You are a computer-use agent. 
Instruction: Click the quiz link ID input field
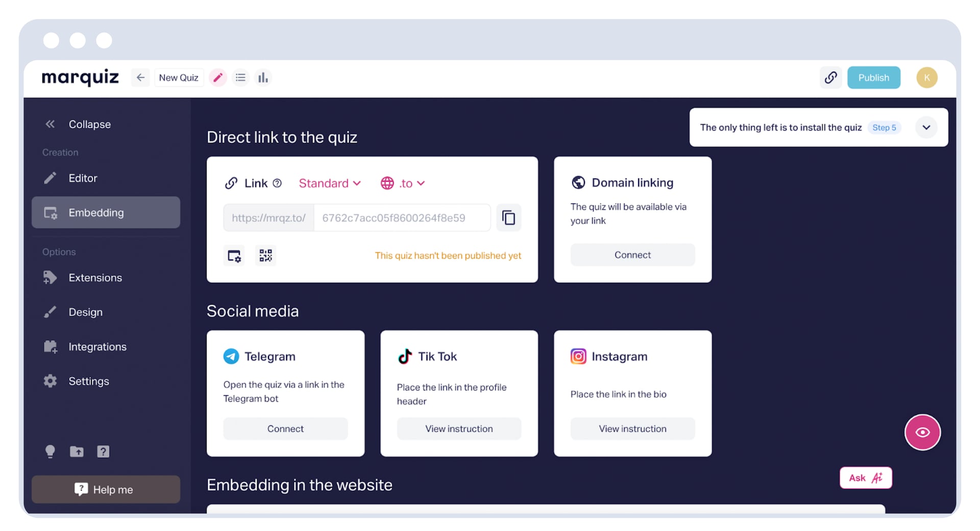(402, 218)
